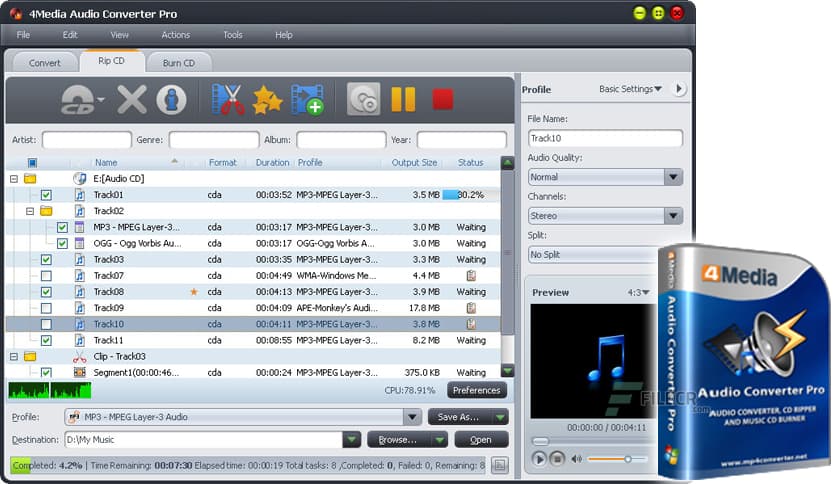Click the Segment1 film clip icon

coord(79,373)
